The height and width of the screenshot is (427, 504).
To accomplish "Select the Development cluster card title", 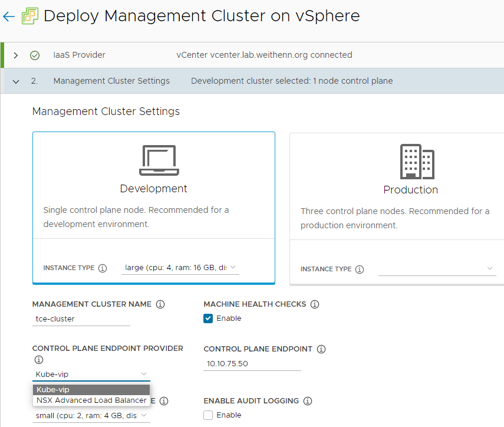I will tap(154, 189).
